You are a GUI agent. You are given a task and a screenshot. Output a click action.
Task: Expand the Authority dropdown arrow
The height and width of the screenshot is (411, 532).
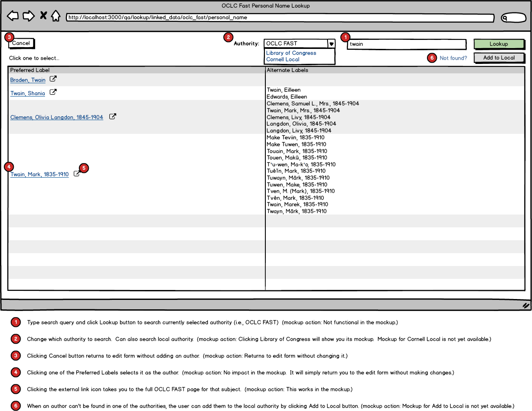pos(331,44)
